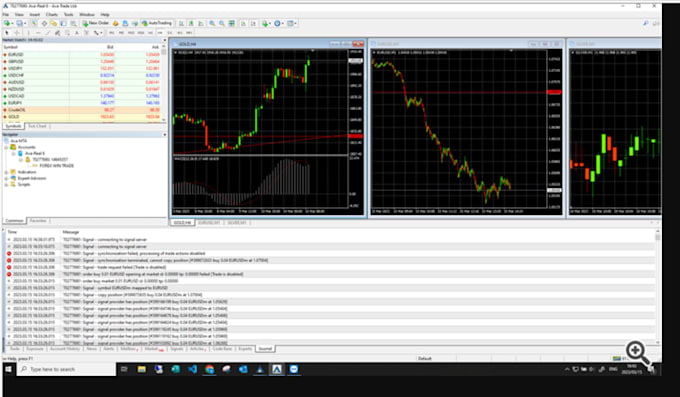Select the arrow Cursor tool
680x397 pixels.
pos(7,33)
